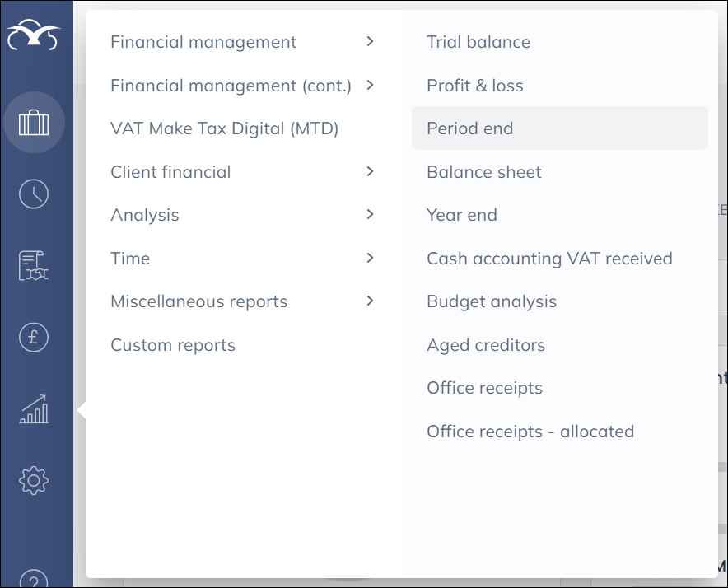Open the Balance sheet report

click(484, 172)
